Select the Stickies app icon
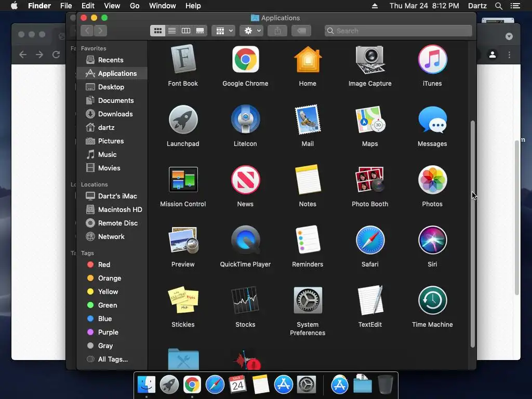The image size is (532, 399). [183, 300]
